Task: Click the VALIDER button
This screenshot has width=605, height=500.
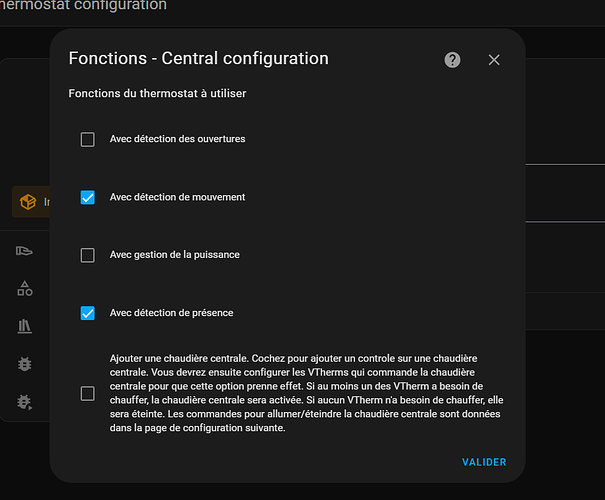Action: (x=484, y=462)
